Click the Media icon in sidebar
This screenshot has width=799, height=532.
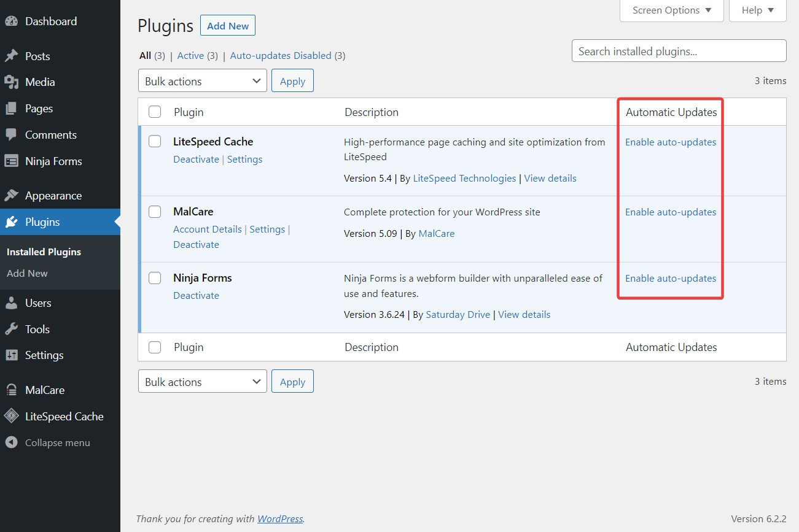12,82
